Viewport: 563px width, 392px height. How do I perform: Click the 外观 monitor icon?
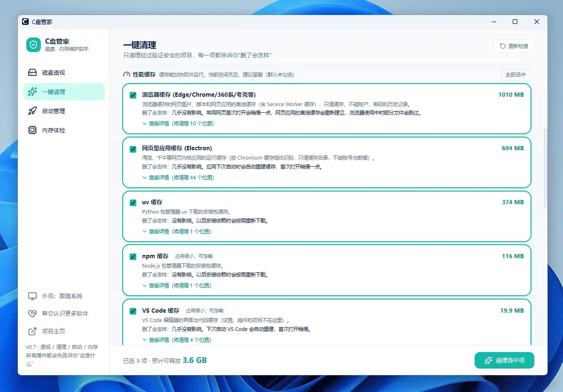[x=32, y=296]
